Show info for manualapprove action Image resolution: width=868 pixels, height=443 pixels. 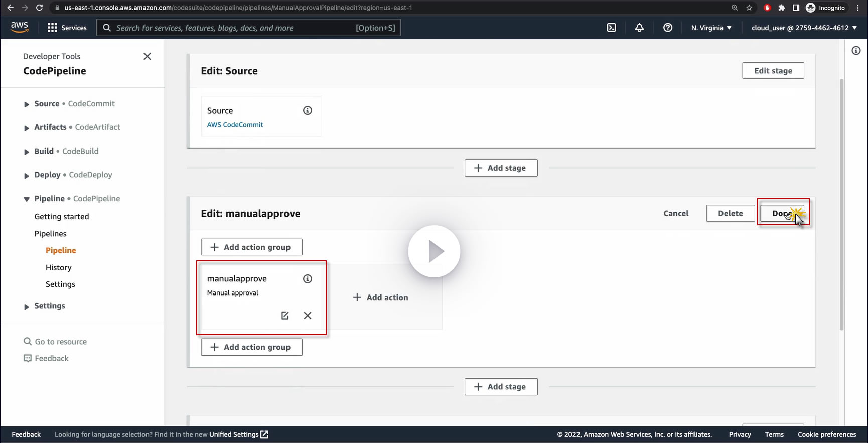coord(308,279)
